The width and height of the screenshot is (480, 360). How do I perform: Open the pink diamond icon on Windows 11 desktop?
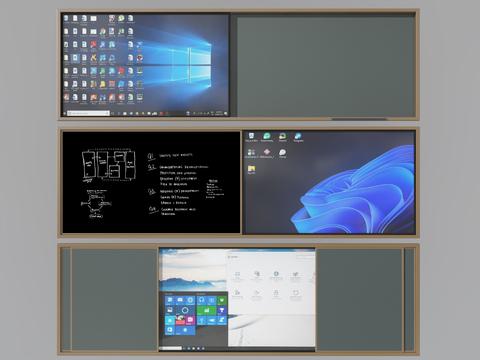tap(267, 152)
